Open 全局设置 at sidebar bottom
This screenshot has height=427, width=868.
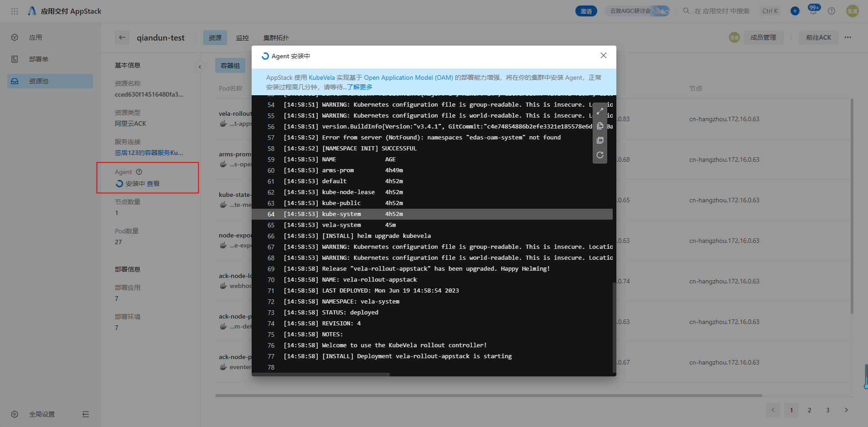[41, 414]
